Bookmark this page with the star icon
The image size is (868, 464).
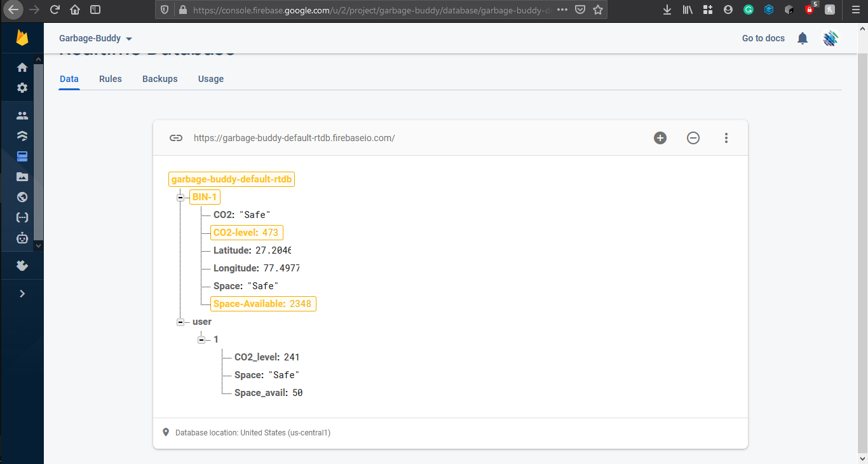pos(598,10)
